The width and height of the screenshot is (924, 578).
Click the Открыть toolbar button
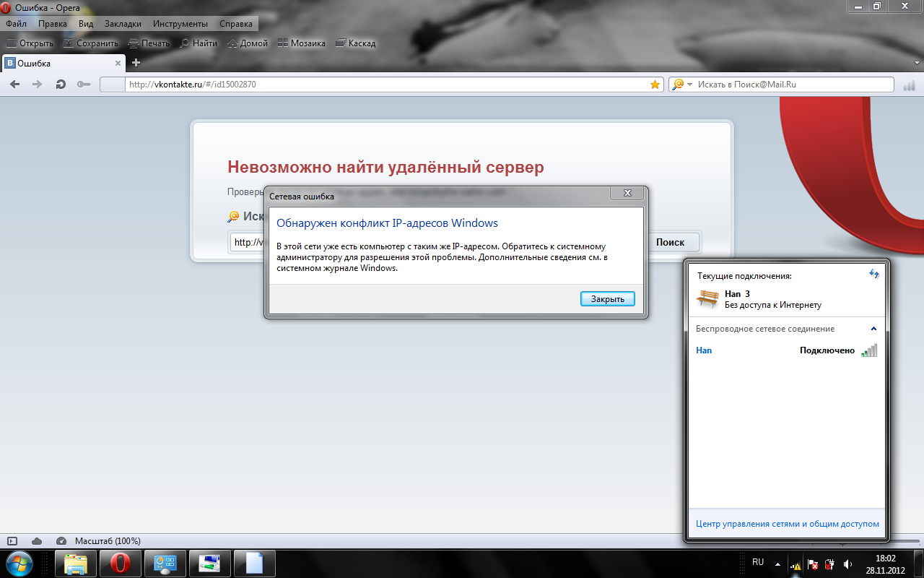click(30, 43)
